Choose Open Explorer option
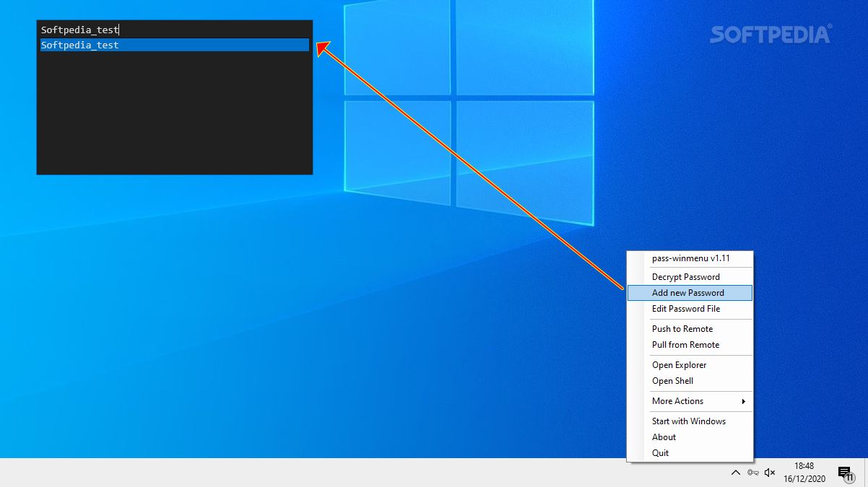Screen dimensions: 868x487 690,365
